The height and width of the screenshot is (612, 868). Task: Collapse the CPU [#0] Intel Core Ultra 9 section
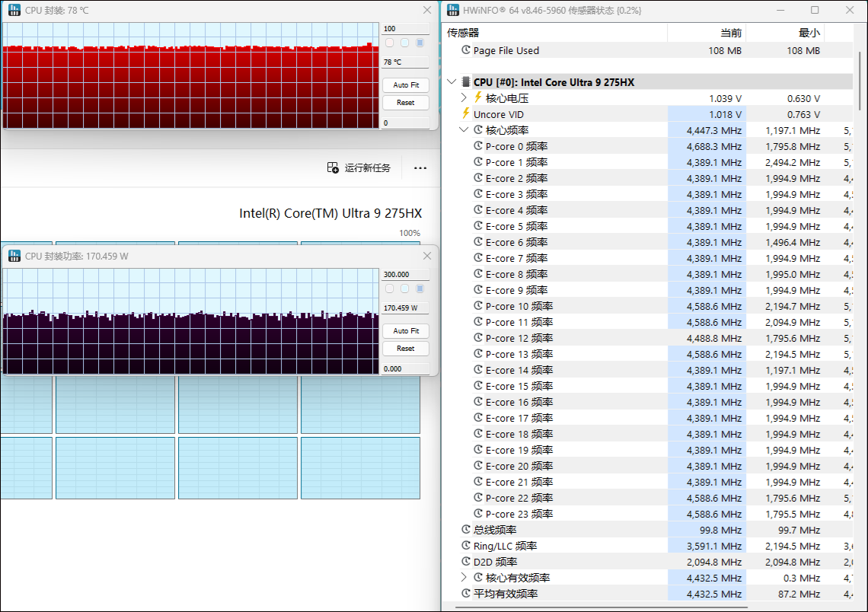tap(452, 82)
